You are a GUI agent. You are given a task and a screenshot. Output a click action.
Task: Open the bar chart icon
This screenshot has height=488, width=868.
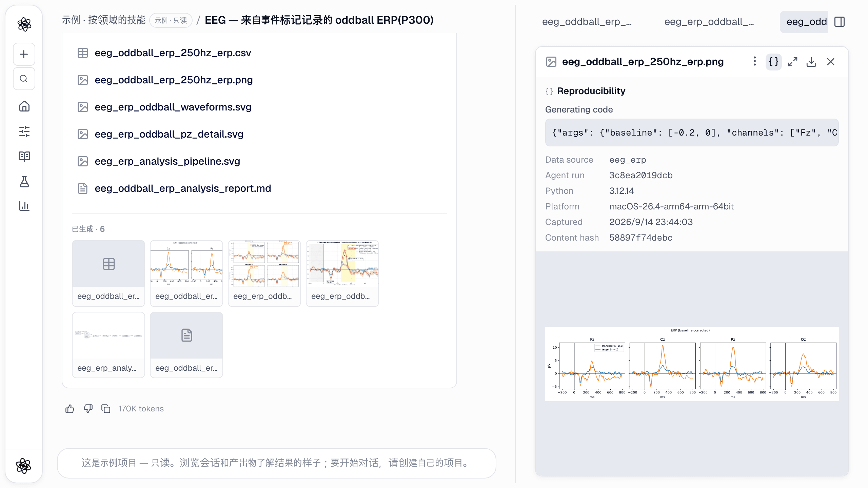click(x=24, y=206)
